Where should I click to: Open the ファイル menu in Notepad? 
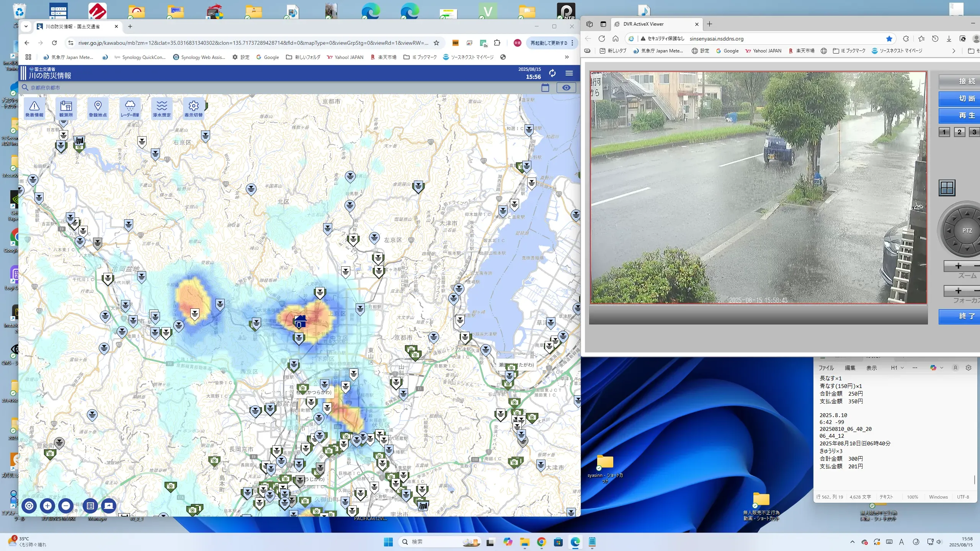(826, 368)
